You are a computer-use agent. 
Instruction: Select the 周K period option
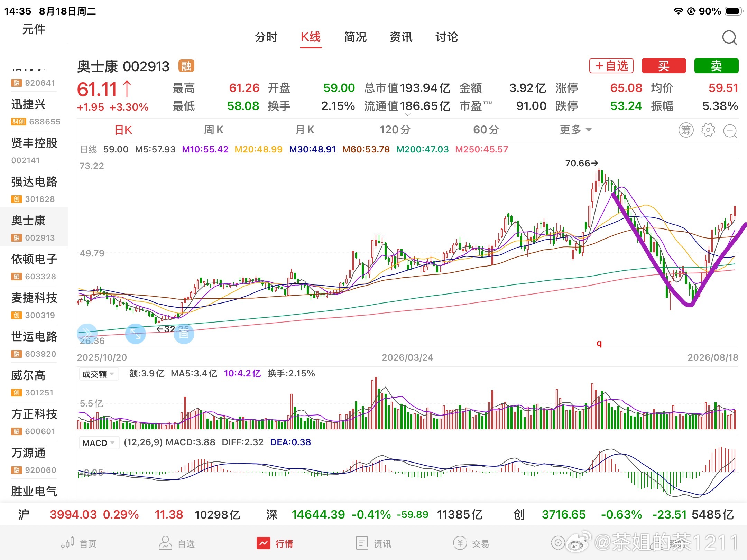click(x=214, y=130)
